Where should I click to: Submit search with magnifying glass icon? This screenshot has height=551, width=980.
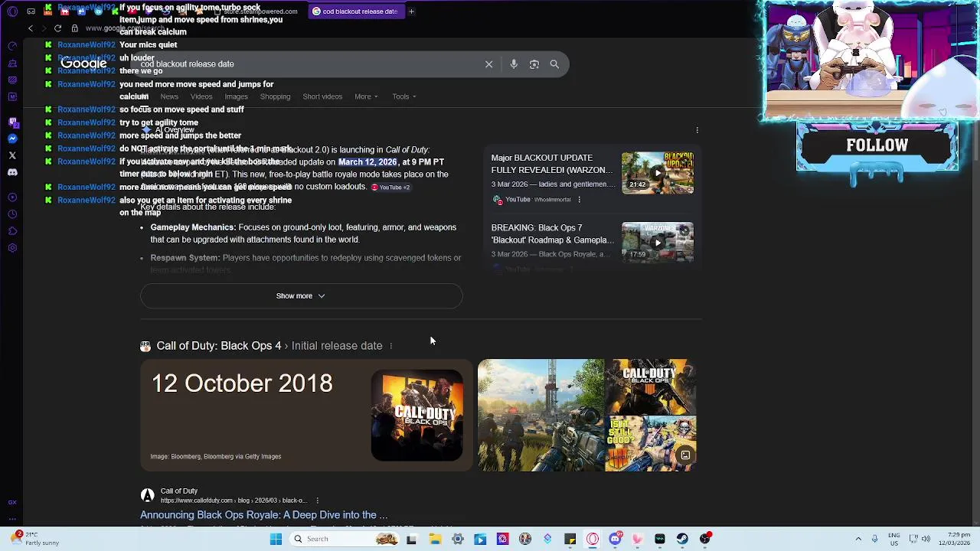[x=554, y=64]
